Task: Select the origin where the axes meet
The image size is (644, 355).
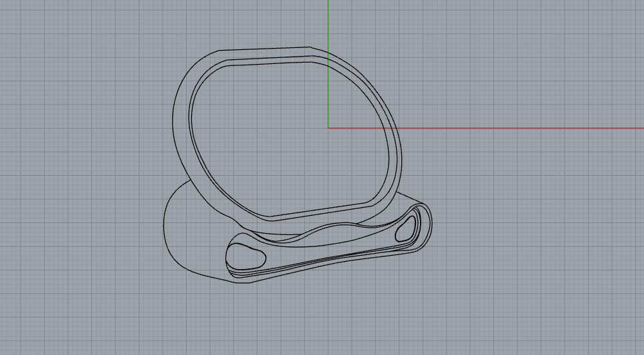Action: tap(329, 128)
